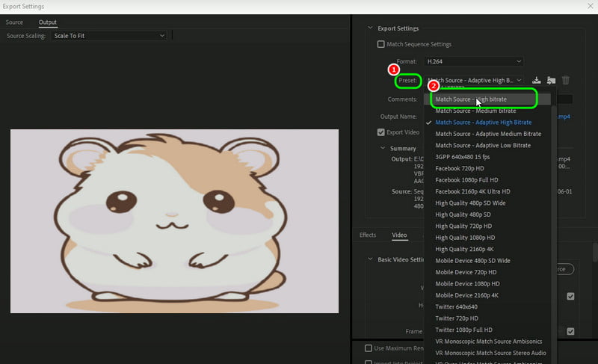Viewport: 598px width, 364px height.
Task: Click the Output Name label
Action: 398,117
